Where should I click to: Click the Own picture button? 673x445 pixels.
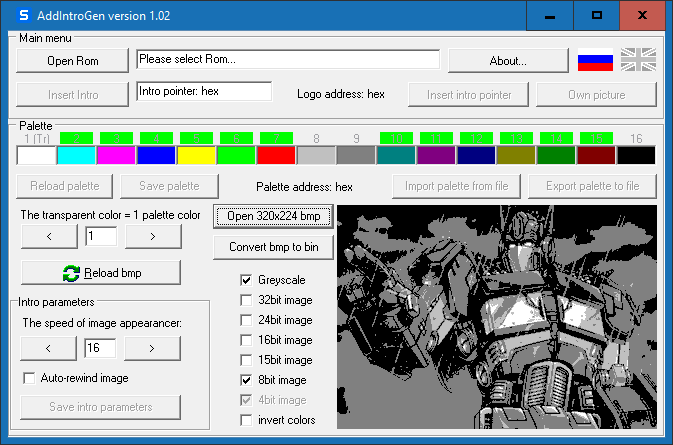pyautogui.click(x=596, y=94)
